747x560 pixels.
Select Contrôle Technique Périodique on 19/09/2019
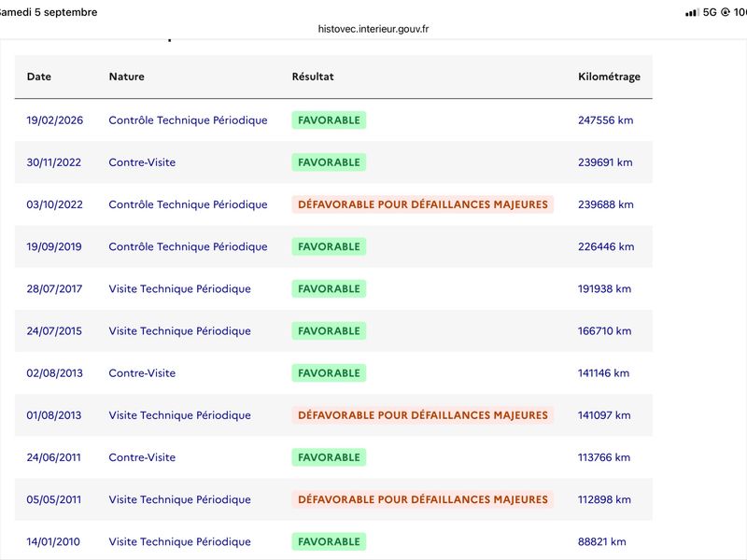click(x=189, y=246)
